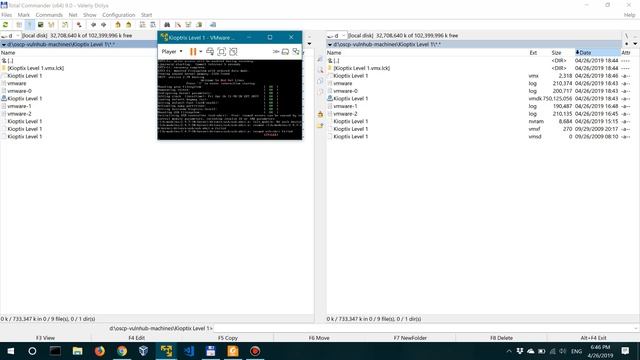
Task: Click the green Reread source refresh icon
Action: coord(5,25)
